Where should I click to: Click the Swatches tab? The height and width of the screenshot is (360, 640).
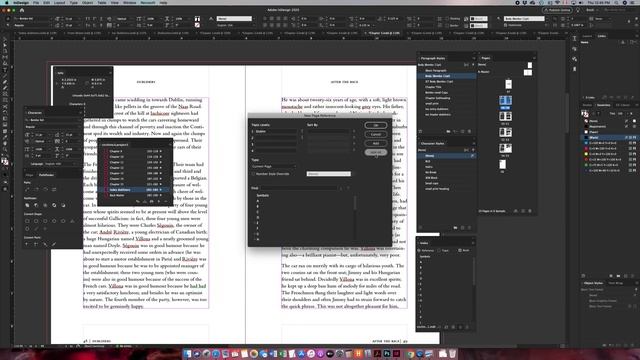point(603,105)
